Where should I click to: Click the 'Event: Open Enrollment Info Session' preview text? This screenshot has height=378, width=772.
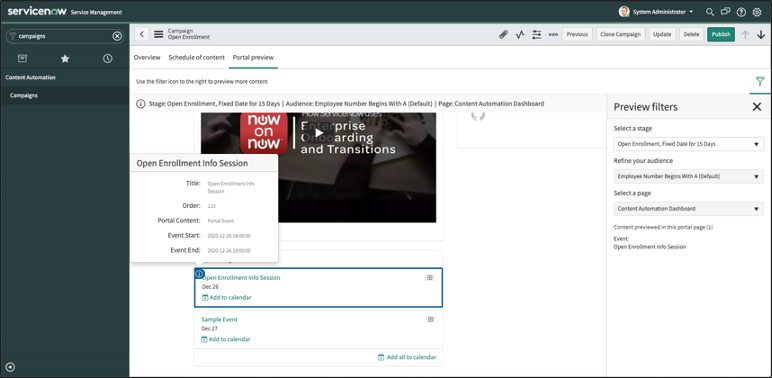[x=650, y=243]
